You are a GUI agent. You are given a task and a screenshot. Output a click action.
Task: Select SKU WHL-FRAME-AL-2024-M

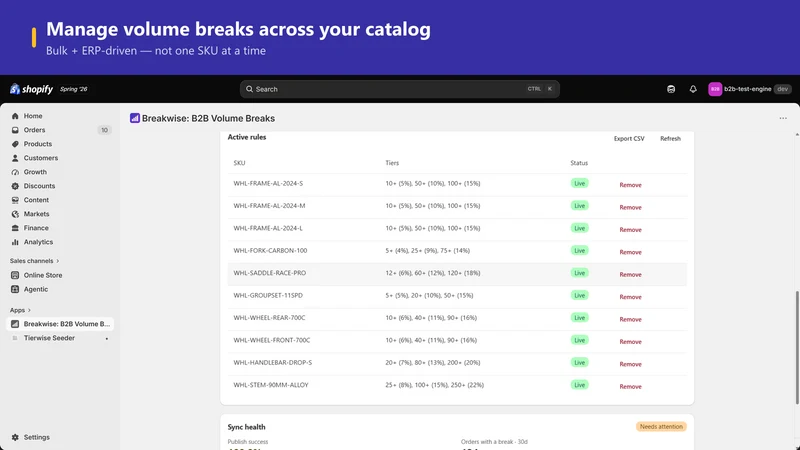tap(269, 206)
